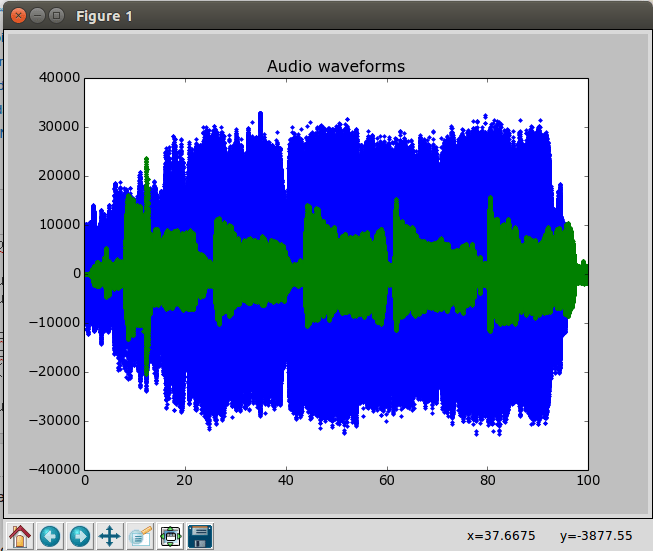653x551 pixels.
Task: Click the 'Audio waveforms' plot title
Action: [x=336, y=66]
